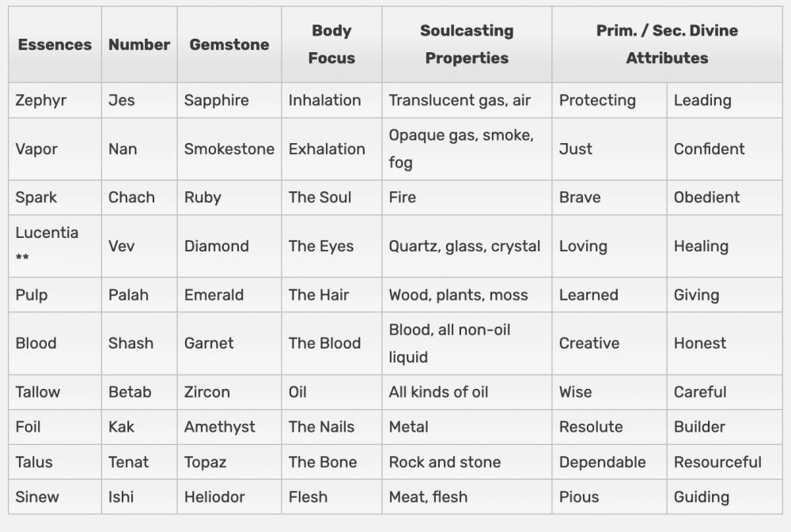Select the Body Focus column header

331,44
